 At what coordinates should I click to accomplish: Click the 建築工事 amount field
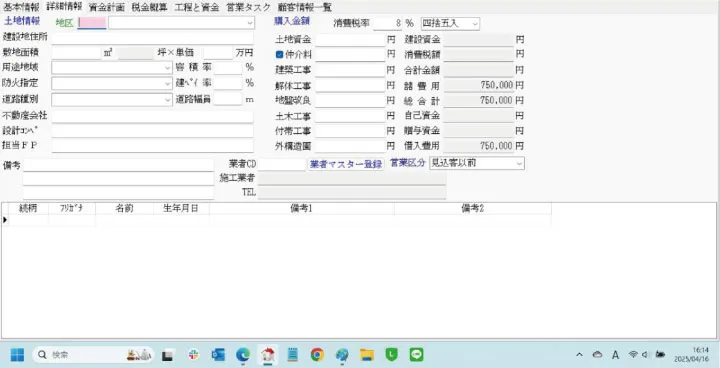click(x=350, y=71)
